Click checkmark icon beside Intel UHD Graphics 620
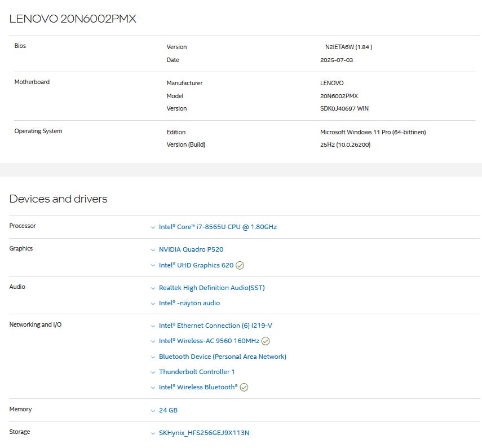This screenshot has height=448, width=482. click(x=240, y=265)
